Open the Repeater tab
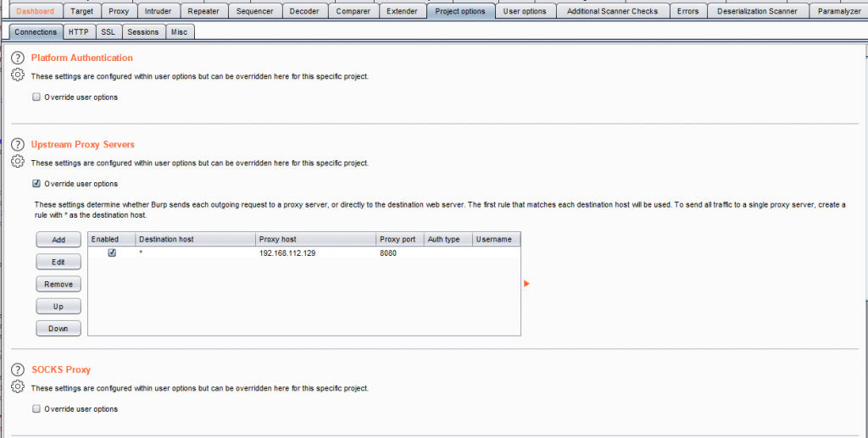Viewport: 868px width, 438px height. (203, 11)
